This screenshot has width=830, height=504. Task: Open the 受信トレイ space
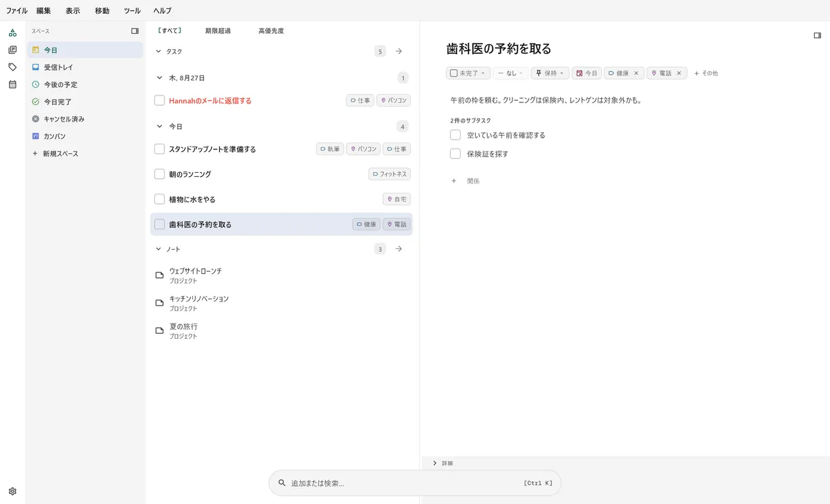pyautogui.click(x=86, y=67)
